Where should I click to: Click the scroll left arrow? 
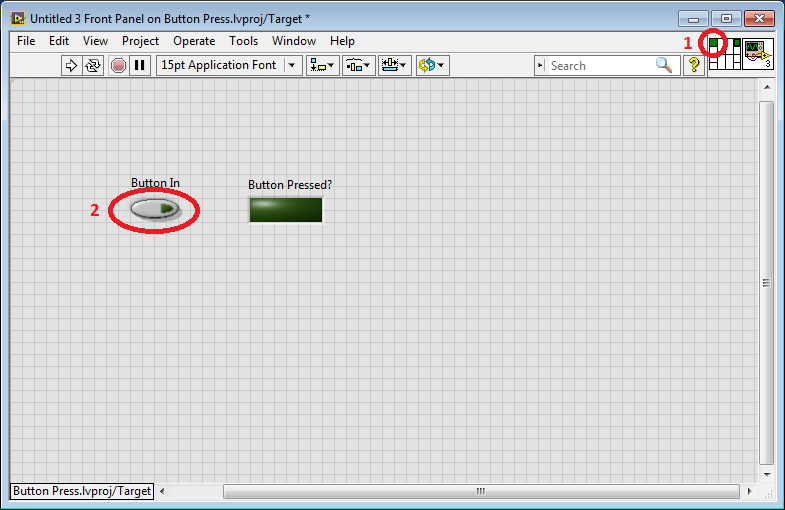tap(162, 491)
